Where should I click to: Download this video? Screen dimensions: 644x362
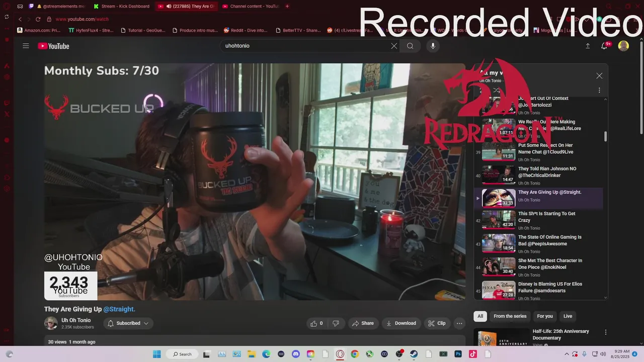(x=401, y=323)
